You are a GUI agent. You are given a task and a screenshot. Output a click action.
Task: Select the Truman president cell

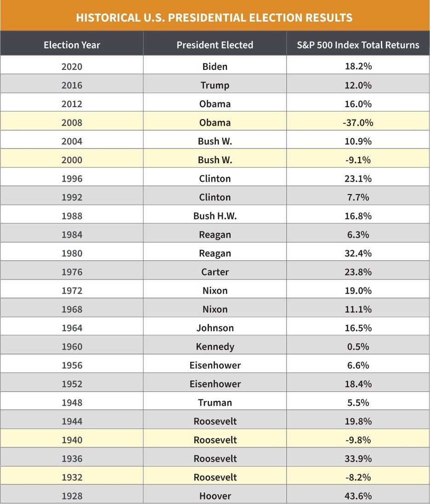(215, 403)
